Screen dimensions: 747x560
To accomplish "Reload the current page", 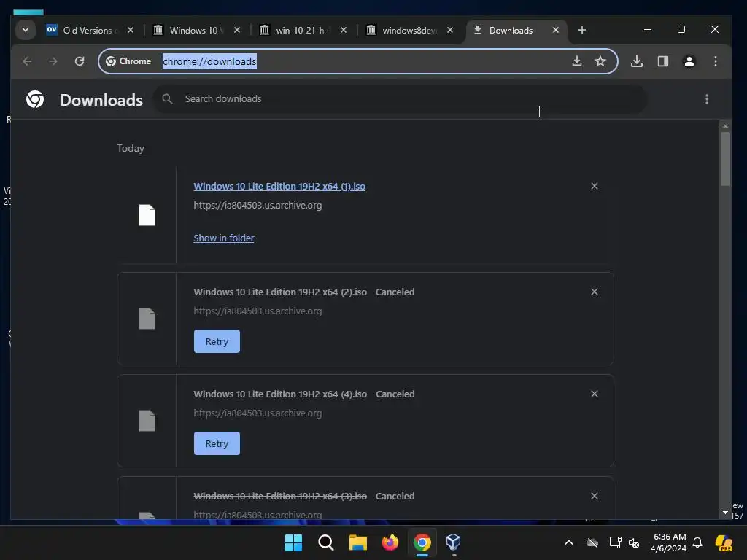I will 80,61.
